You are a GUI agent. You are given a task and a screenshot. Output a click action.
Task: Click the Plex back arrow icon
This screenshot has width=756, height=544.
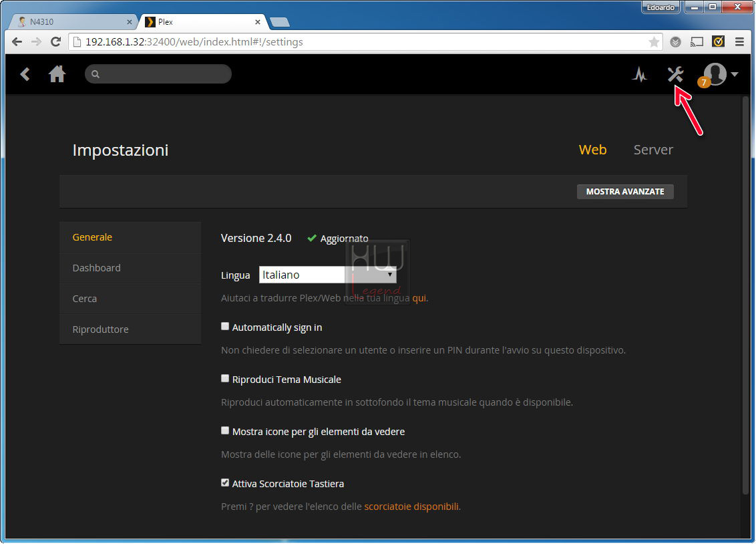coord(25,74)
